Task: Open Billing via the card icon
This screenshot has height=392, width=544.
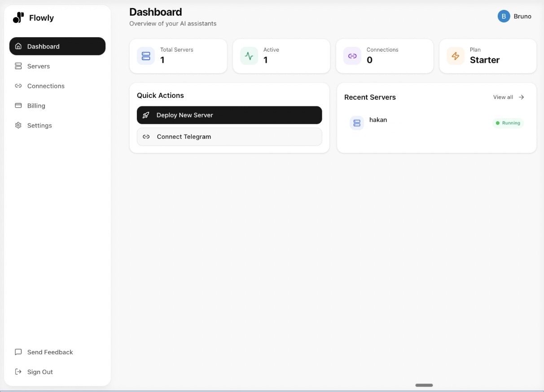Action: coord(18,106)
